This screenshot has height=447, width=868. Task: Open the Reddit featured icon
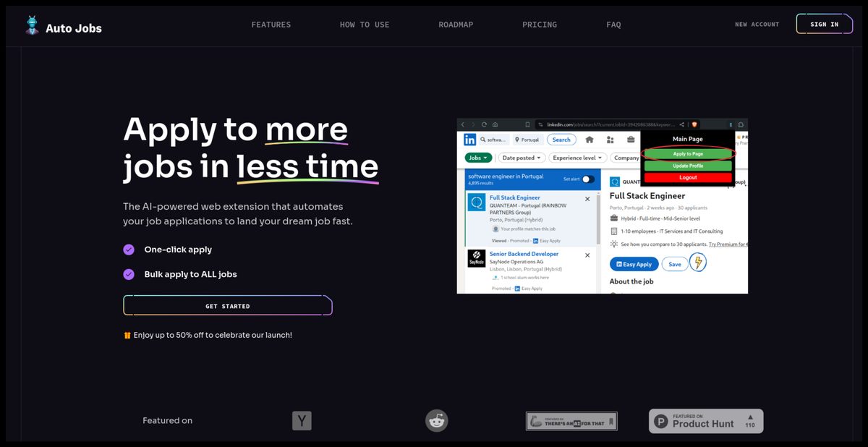[437, 420]
